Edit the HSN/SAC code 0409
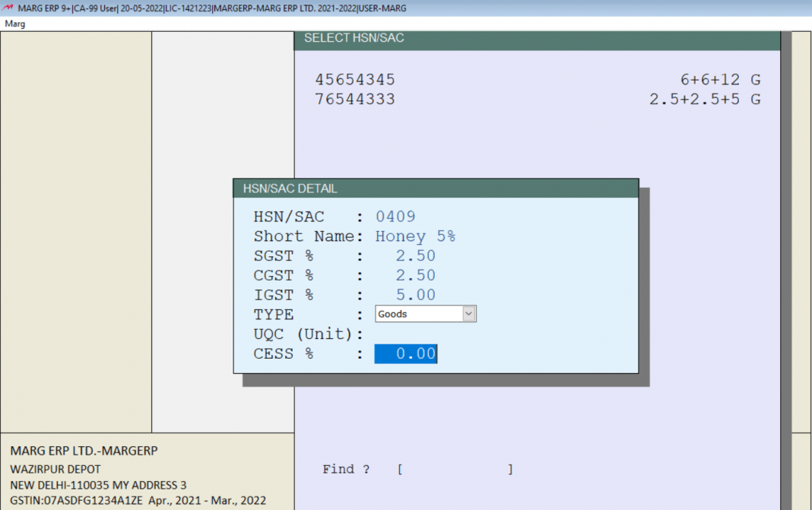812x510 pixels. pos(395,217)
